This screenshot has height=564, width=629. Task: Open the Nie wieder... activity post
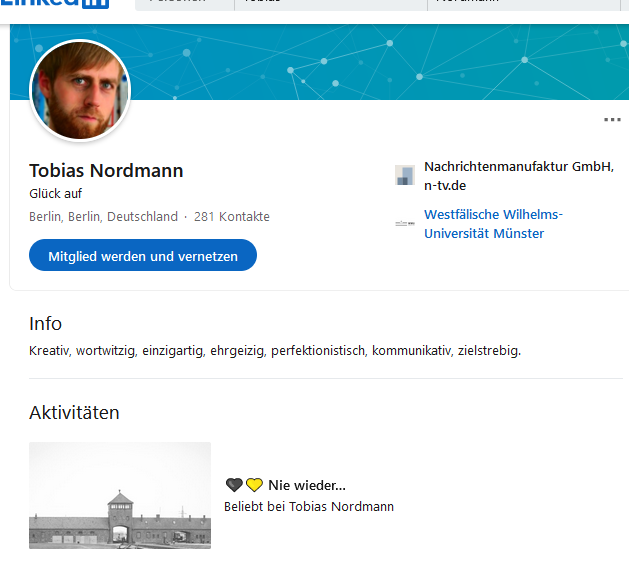[306, 485]
